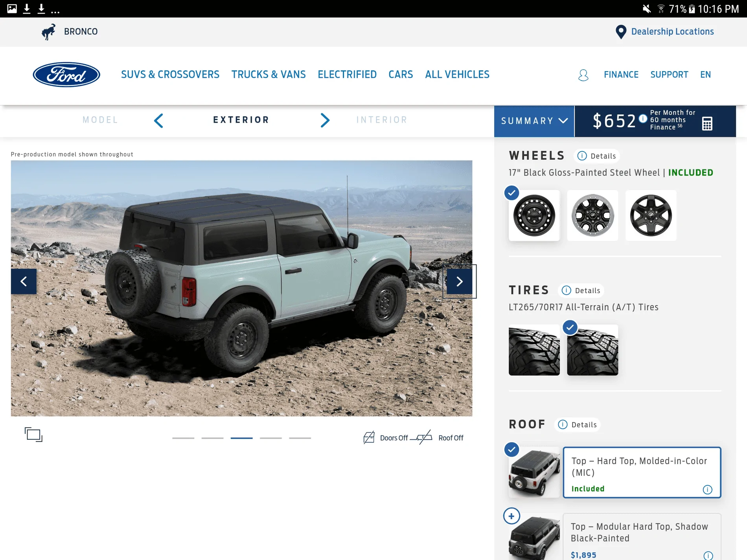Select the machined-face alloy wheel option
Viewport: 747px width, 560px height.
point(592,215)
